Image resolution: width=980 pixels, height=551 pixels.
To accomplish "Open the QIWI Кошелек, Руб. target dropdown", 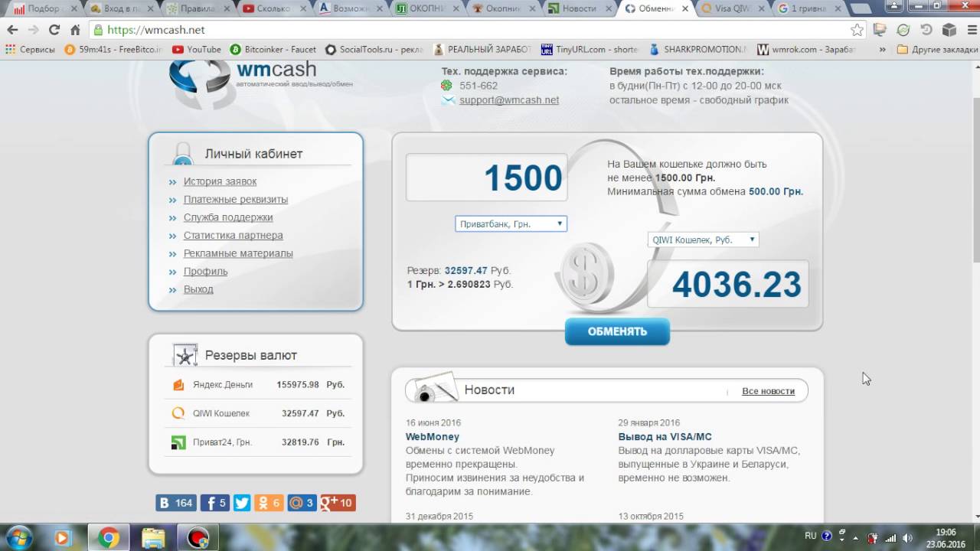I will [703, 240].
